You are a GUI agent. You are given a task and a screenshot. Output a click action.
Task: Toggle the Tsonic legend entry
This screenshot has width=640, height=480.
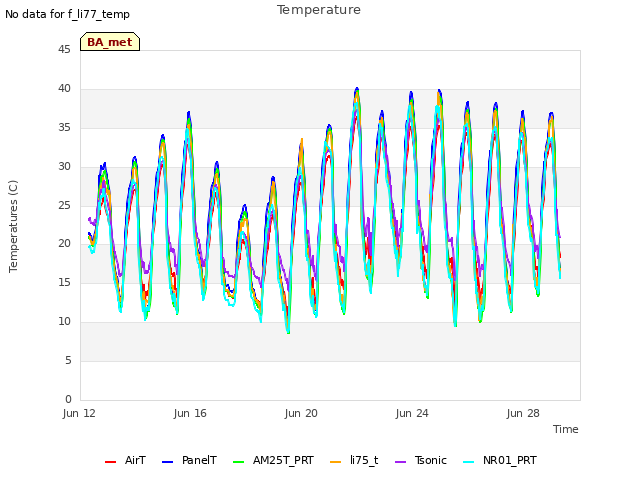[421, 460]
